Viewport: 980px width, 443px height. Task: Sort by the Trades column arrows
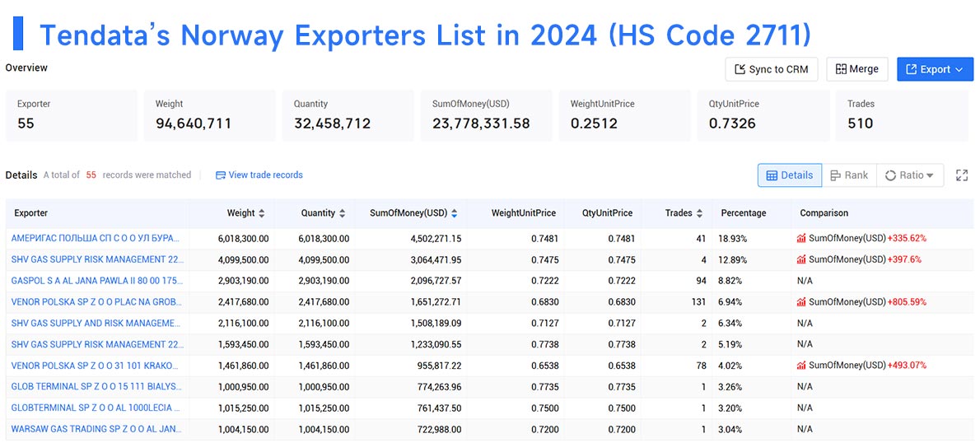(698, 213)
